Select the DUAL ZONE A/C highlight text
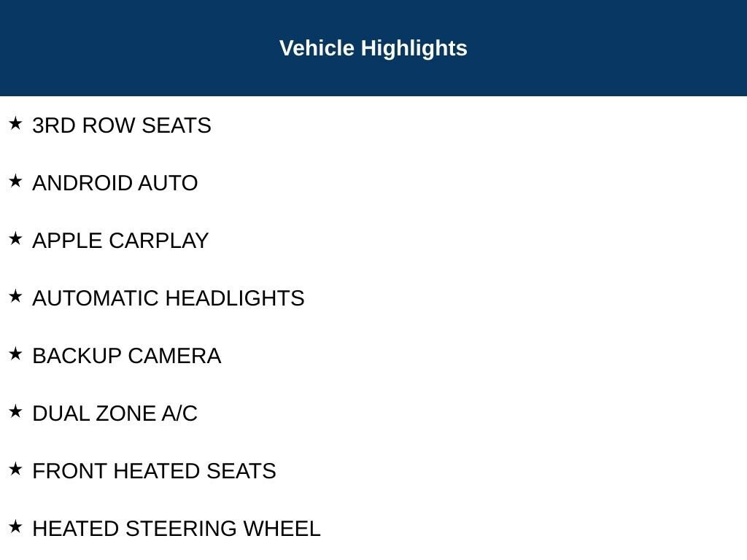The width and height of the screenshot is (747, 560). pyautogui.click(x=115, y=414)
